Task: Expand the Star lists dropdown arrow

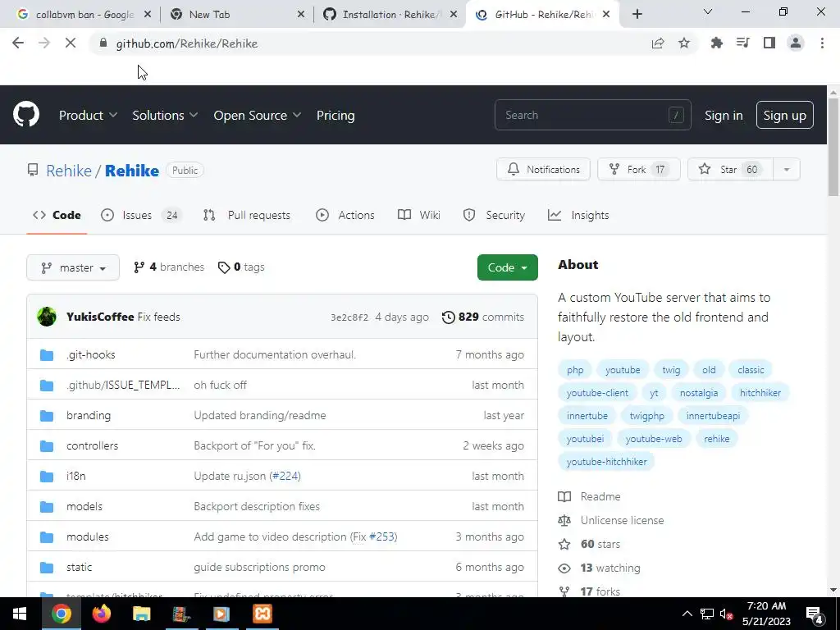Action: [787, 169]
